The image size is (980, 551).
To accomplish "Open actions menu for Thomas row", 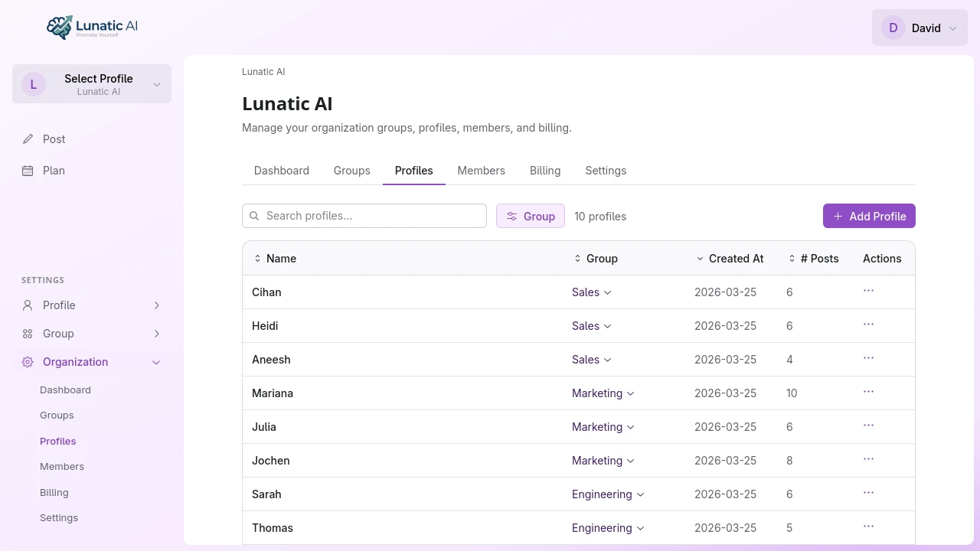I will tap(868, 527).
